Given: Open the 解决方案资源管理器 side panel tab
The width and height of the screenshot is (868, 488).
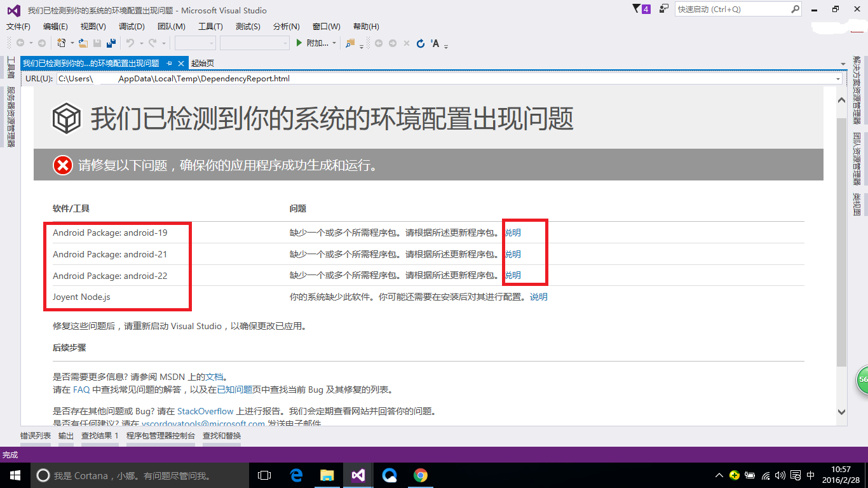Looking at the screenshot, I should (x=857, y=90).
